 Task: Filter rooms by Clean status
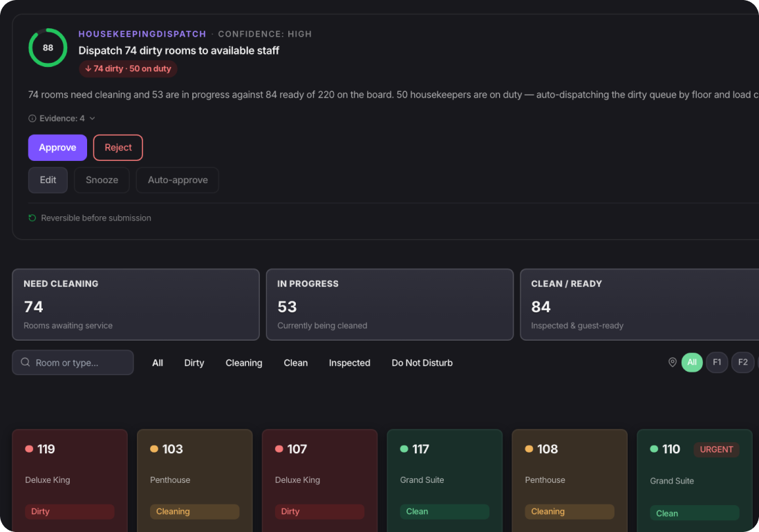click(296, 363)
